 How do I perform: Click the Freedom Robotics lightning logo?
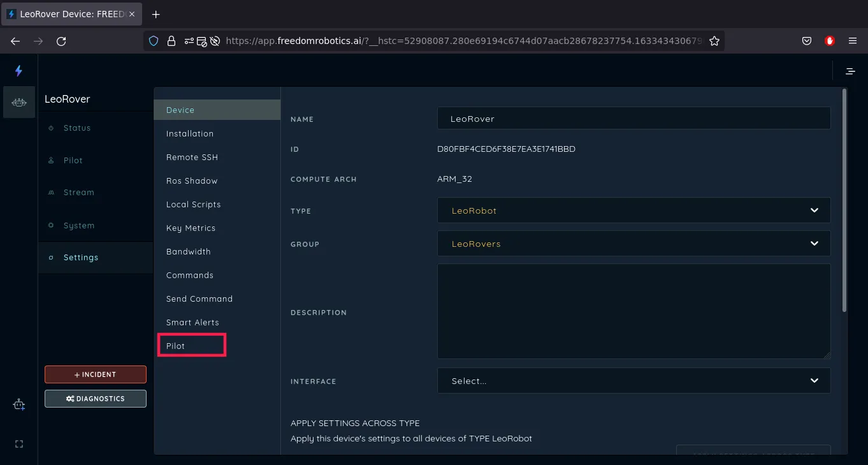[x=18, y=71]
